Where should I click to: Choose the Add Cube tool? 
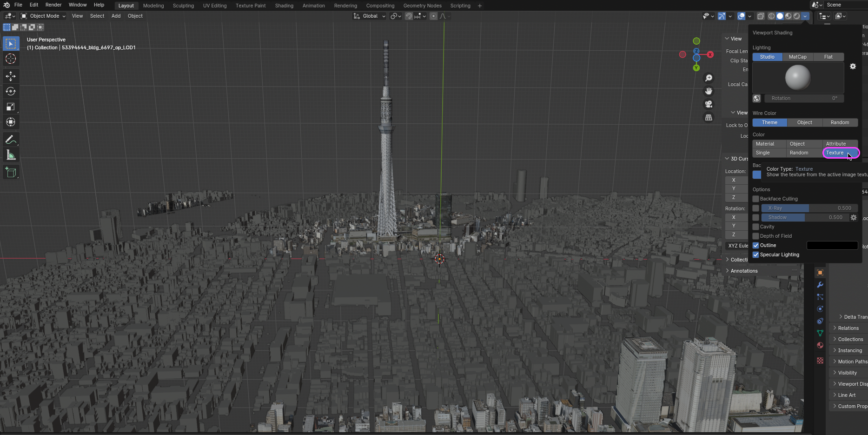coord(11,173)
